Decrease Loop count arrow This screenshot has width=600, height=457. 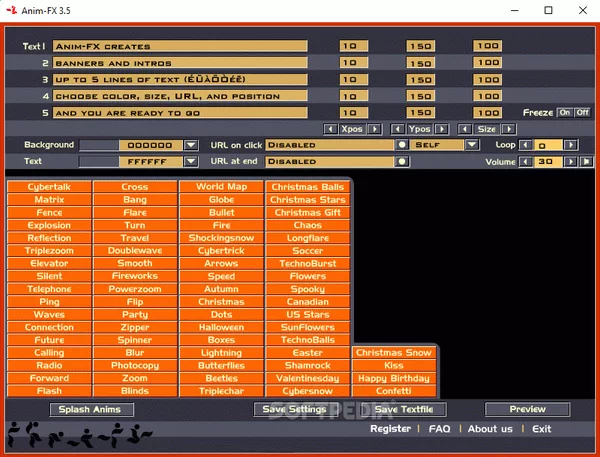tap(526, 145)
